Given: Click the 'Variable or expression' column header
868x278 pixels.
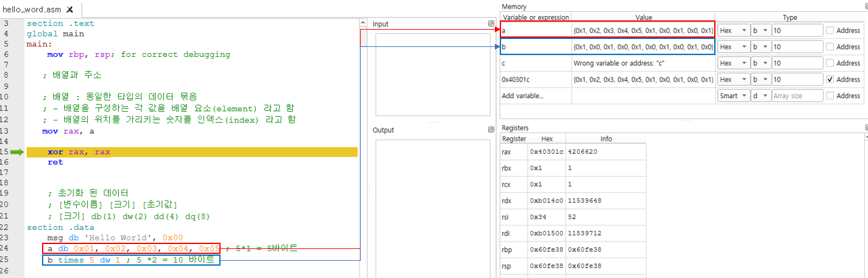Looking at the screenshot, I should click(536, 17).
